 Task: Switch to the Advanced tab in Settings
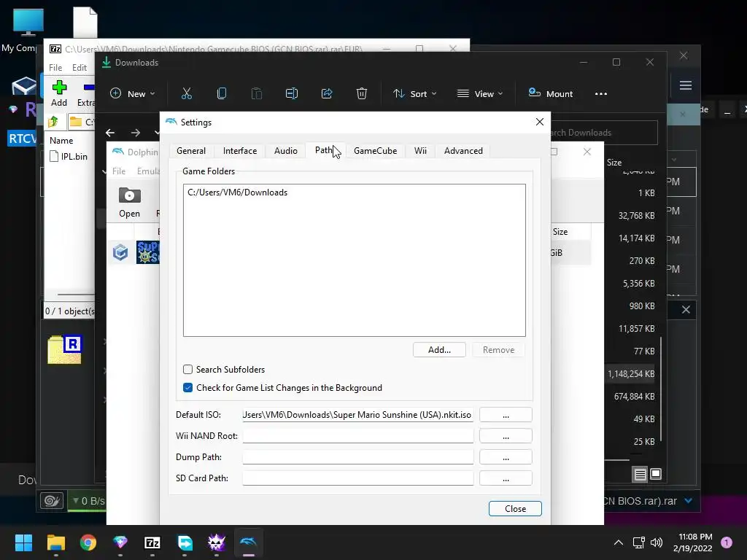click(x=463, y=150)
